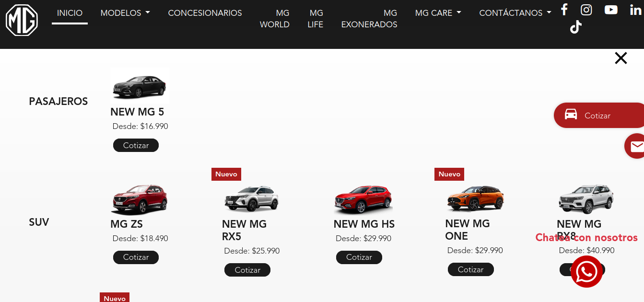Open MG's LinkedIn page icon

click(x=635, y=10)
